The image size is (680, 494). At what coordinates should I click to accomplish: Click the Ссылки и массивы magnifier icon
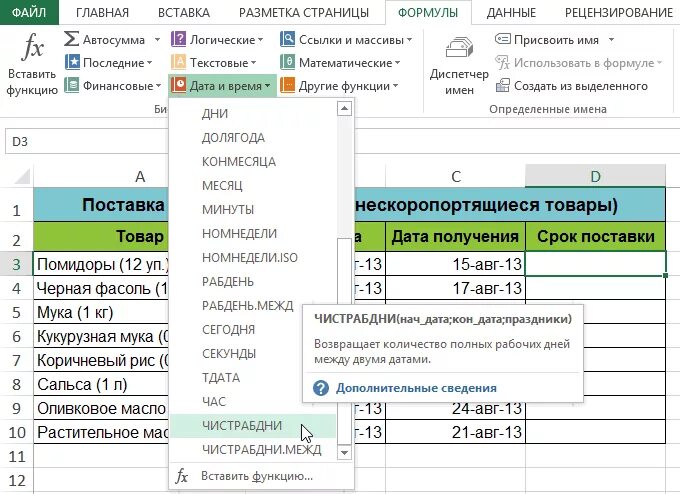click(288, 39)
